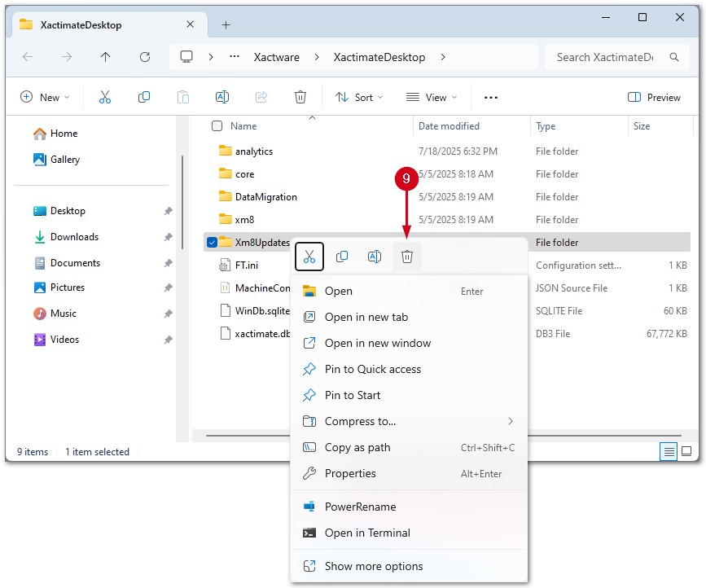Choose Open in new tab
This screenshot has height=588, width=706.
click(410, 318)
